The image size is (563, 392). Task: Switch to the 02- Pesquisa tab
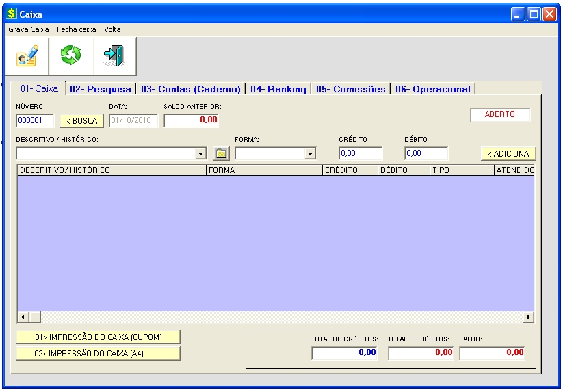[100, 89]
